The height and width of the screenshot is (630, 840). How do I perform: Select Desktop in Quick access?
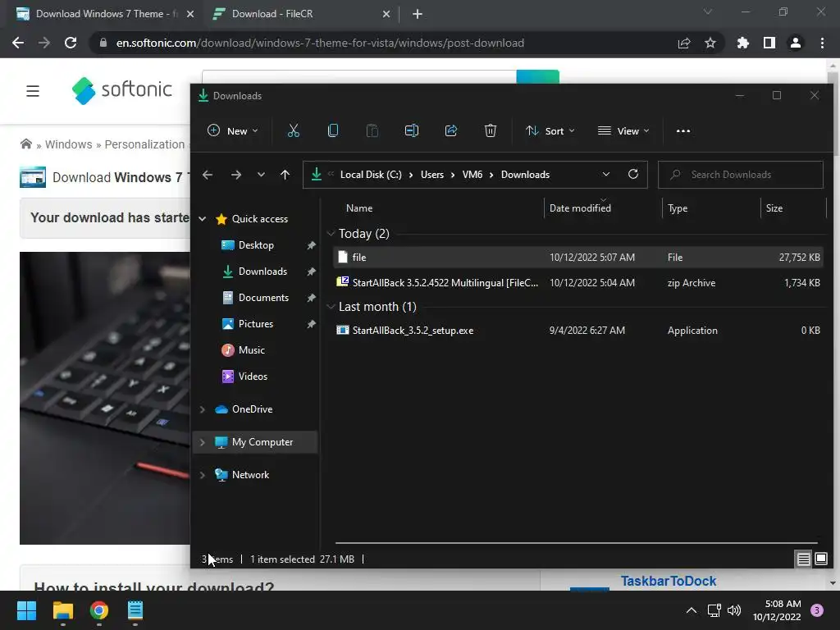click(x=256, y=244)
